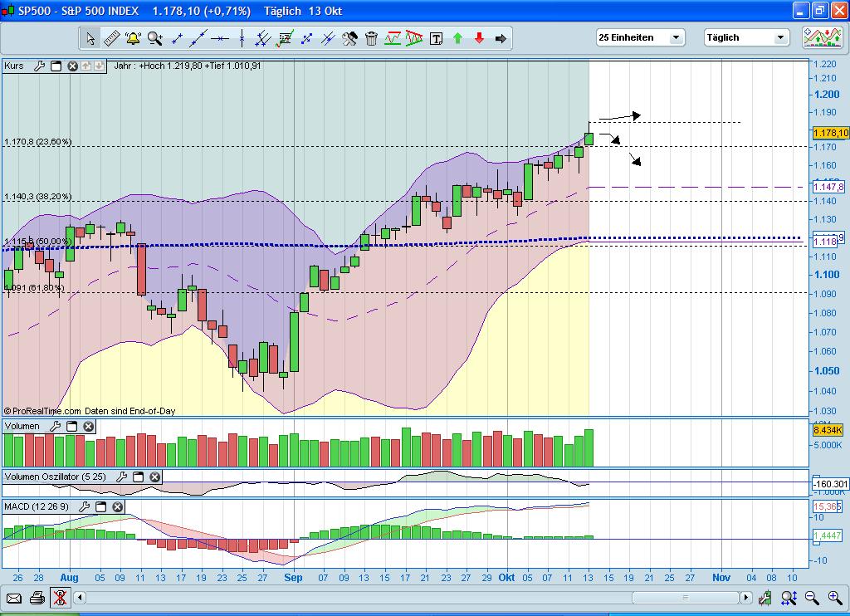This screenshot has height=616, width=850.
Task: Click the 15,365 MACD value label
Action: [828, 506]
